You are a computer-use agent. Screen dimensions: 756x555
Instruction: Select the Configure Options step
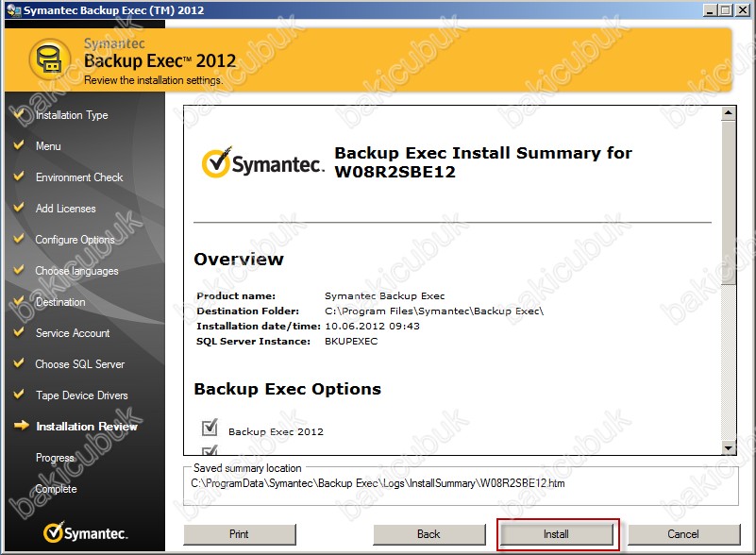point(75,240)
